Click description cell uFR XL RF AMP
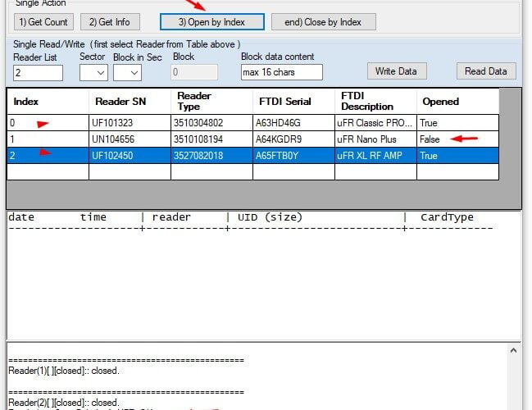The width and height of the screenshot is (532, 410). pos(375,156)
